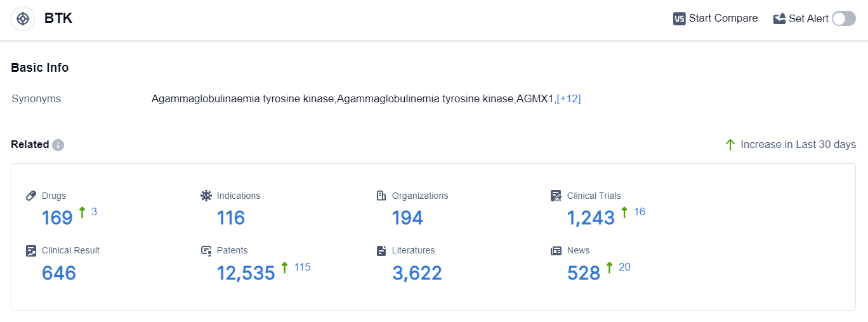Open the 1,243 Clinical Trials count

[x=591, y=218]
